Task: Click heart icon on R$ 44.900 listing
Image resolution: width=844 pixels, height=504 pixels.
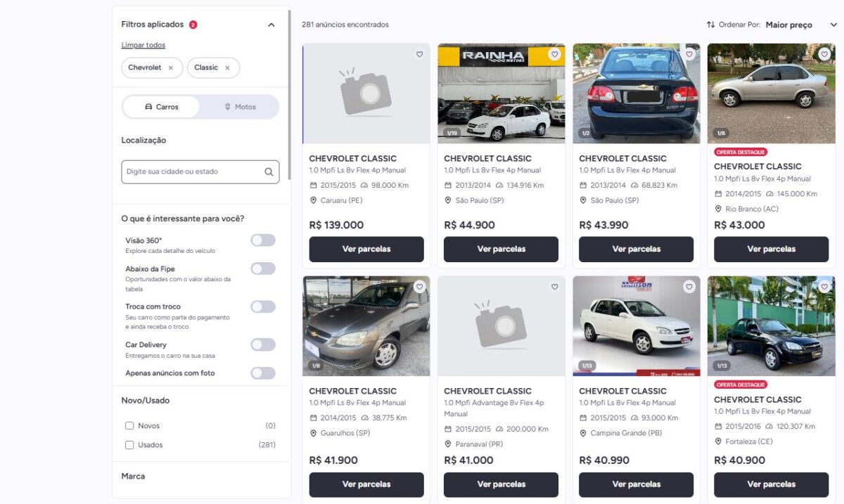Action: pyautogui.click(x=554, y=54)
